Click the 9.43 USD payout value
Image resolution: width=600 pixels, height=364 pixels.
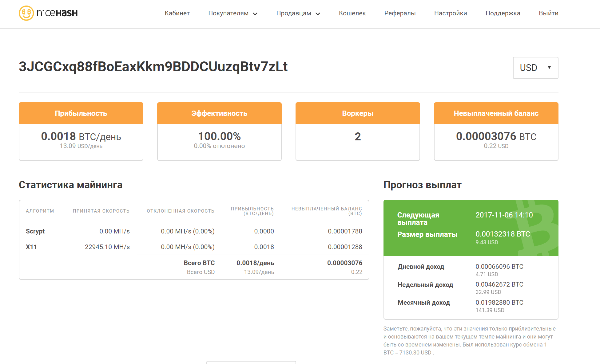click(x=487, y=242)
